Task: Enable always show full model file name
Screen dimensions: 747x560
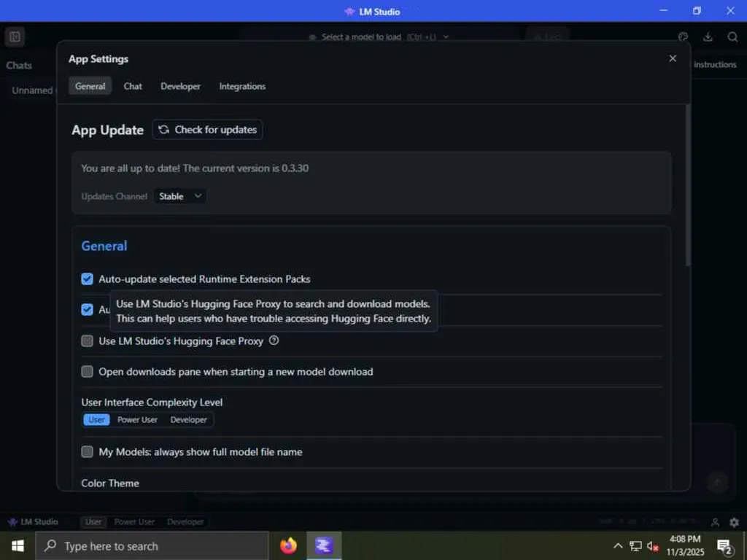Action: pyautogui.click(x=88, y=451)
